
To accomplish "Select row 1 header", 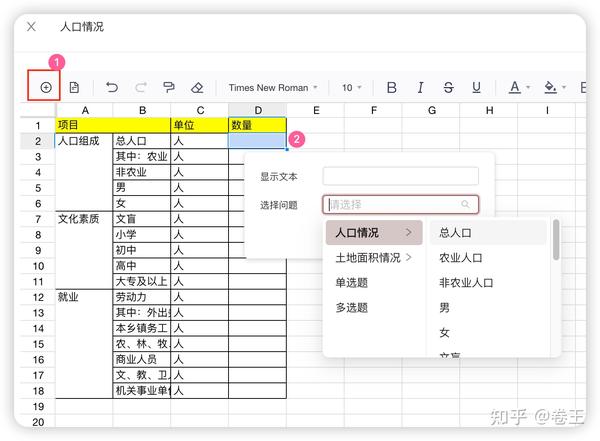I will coord(38,126).
